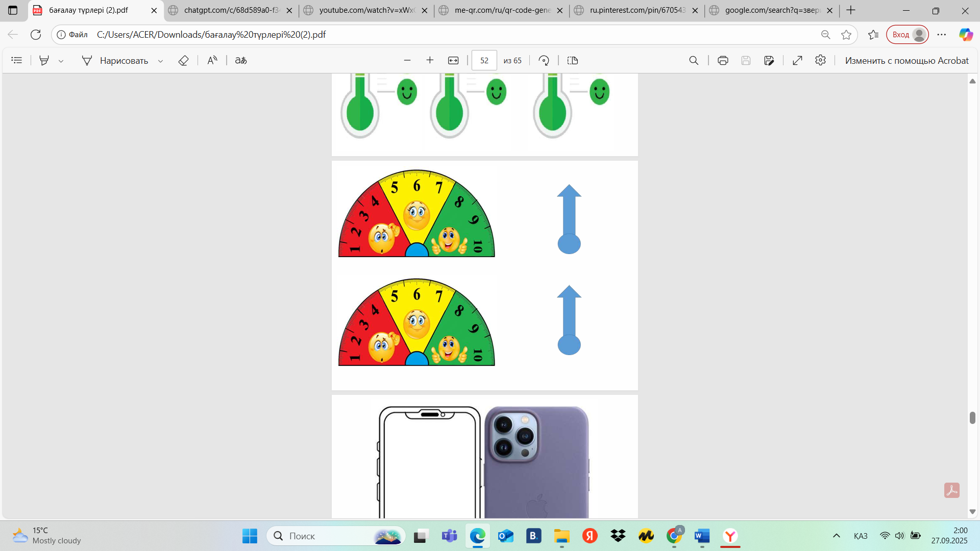Toggle page view layout

pos(573,60)
